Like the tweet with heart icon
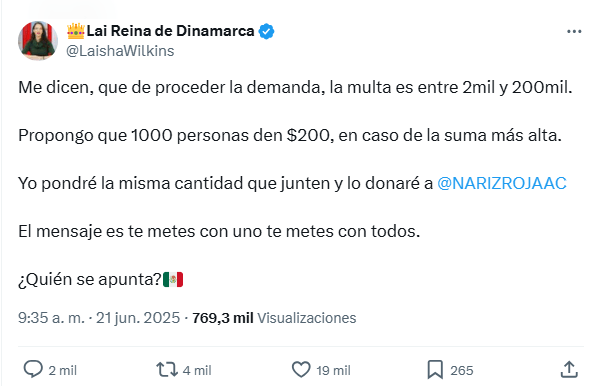595x386 pixels. coord(301,370)
